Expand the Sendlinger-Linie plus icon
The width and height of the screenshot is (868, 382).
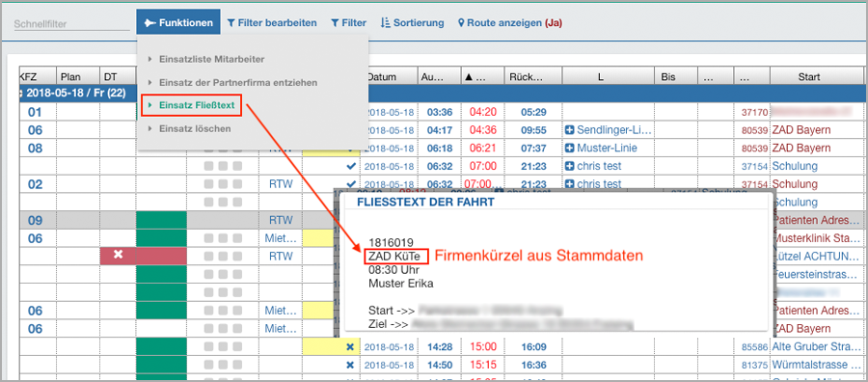[x=570, y=130]
